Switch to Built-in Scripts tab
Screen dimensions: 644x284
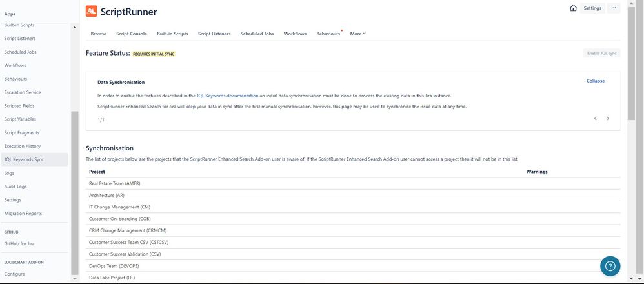[x=172, y=34]
